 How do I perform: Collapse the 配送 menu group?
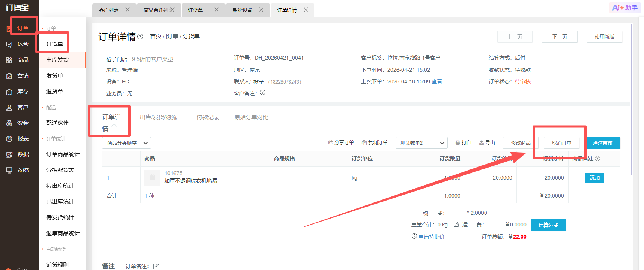49,107
